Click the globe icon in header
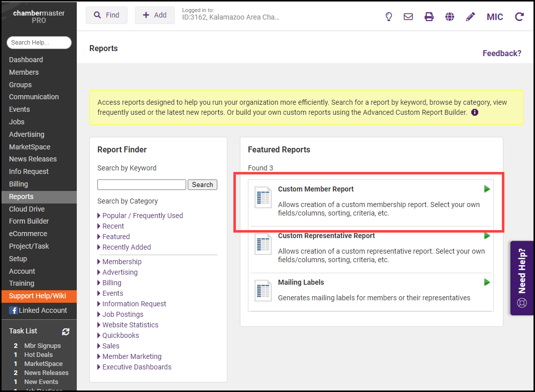Image resolution: width=535 pixels, height=392 pixels. pos(450,17)
